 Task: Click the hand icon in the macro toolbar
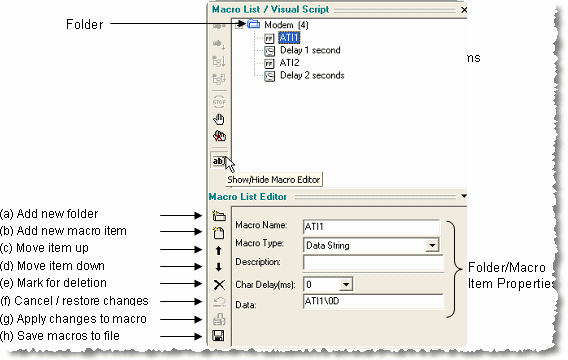219,119
